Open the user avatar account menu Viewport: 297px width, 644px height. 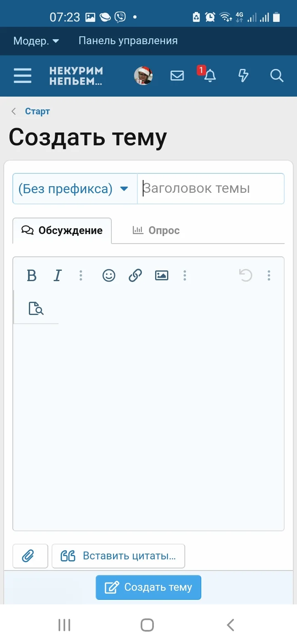(143, 76)
